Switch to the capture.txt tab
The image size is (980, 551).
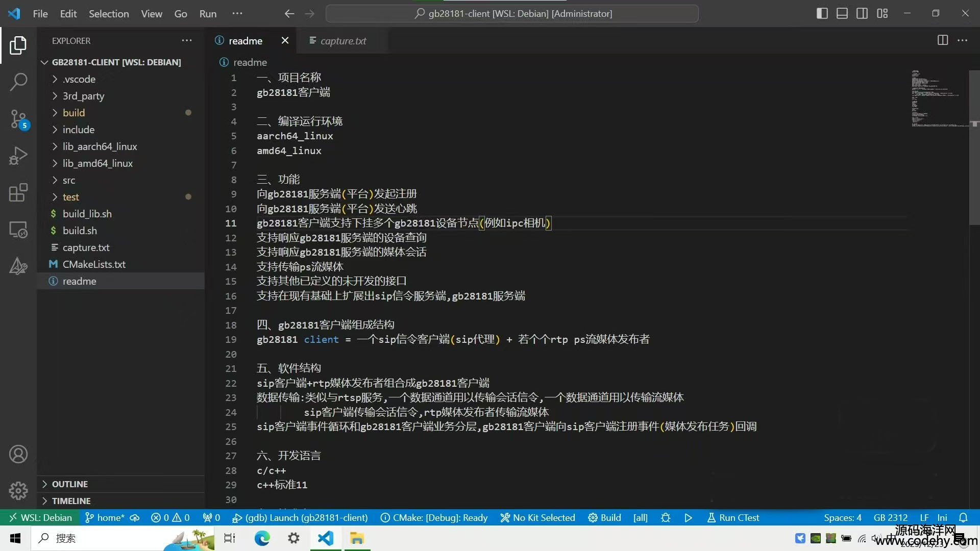343,41
